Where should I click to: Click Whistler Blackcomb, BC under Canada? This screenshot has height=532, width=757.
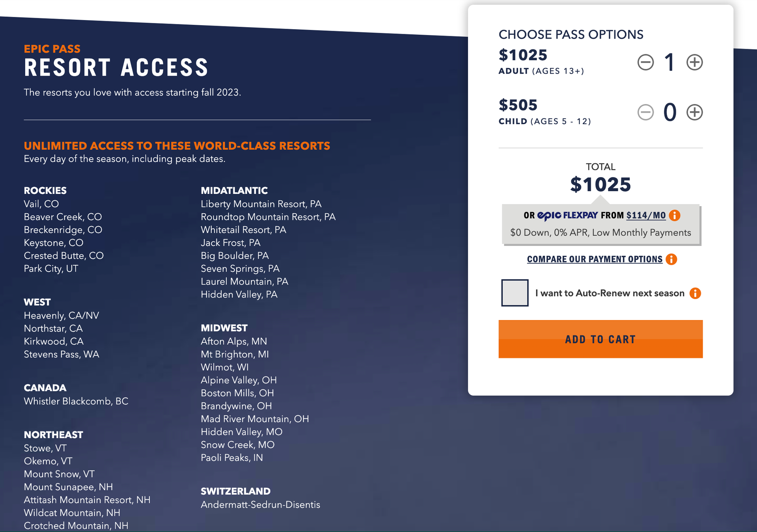coord(76,401)
